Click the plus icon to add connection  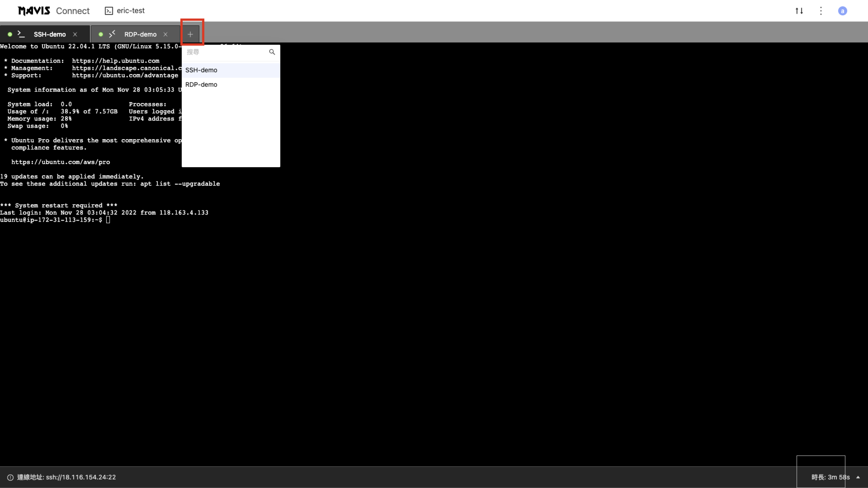click(x=190, y=34)
